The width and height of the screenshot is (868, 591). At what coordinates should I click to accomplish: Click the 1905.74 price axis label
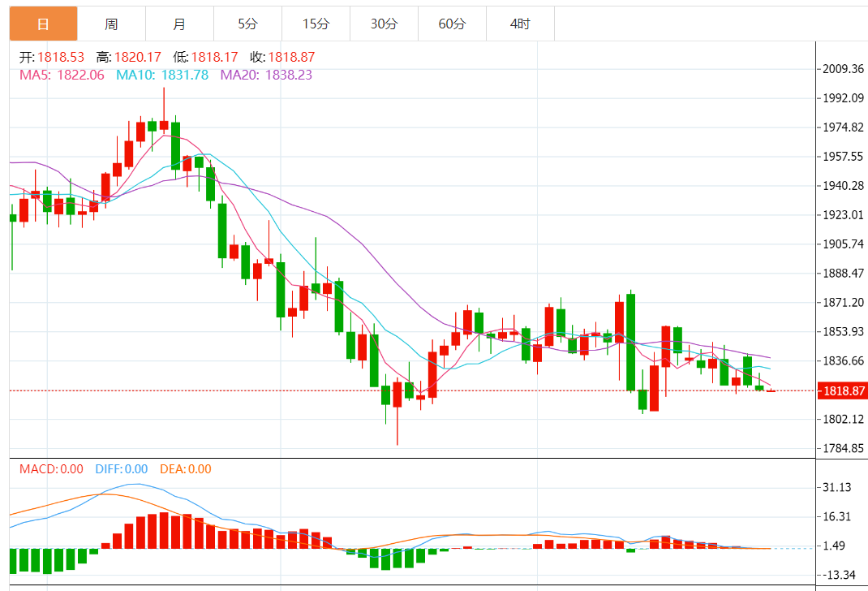click(843, 244)
